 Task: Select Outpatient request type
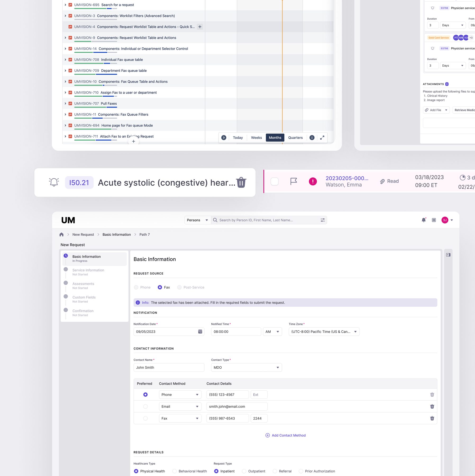click(x=244, y=471)
